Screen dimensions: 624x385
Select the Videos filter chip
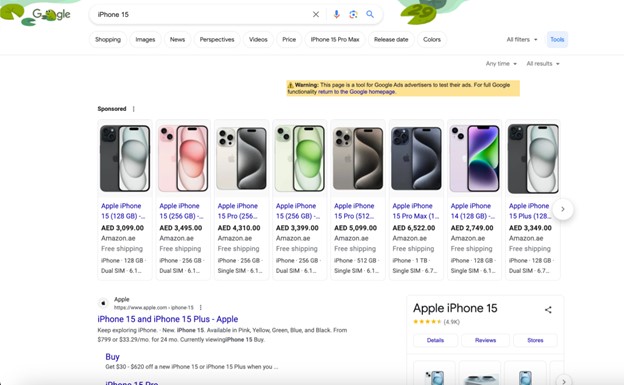coord(258,39)
